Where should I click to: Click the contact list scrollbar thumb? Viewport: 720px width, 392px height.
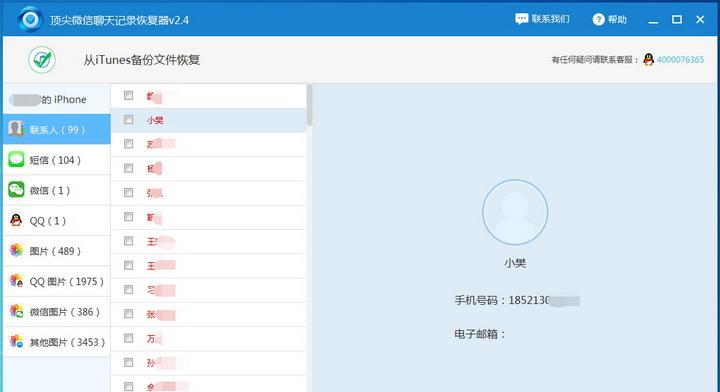tap(309, 105)
